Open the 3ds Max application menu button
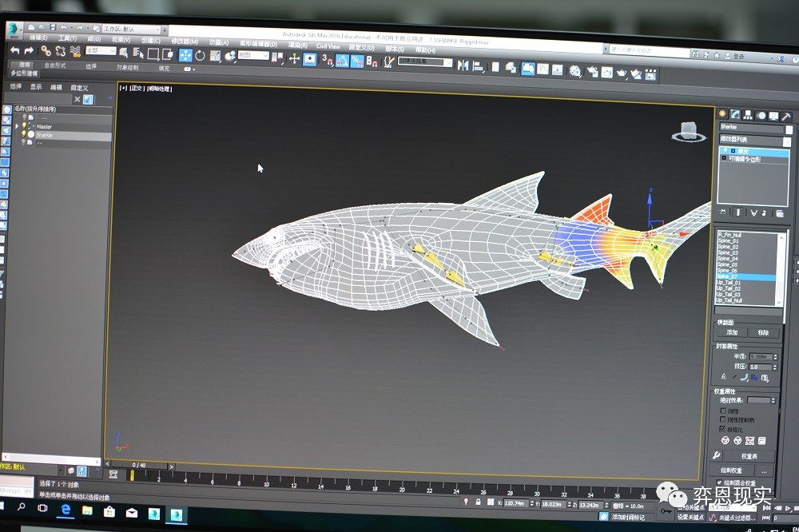 pyautogui.click(x=14, y=30)
